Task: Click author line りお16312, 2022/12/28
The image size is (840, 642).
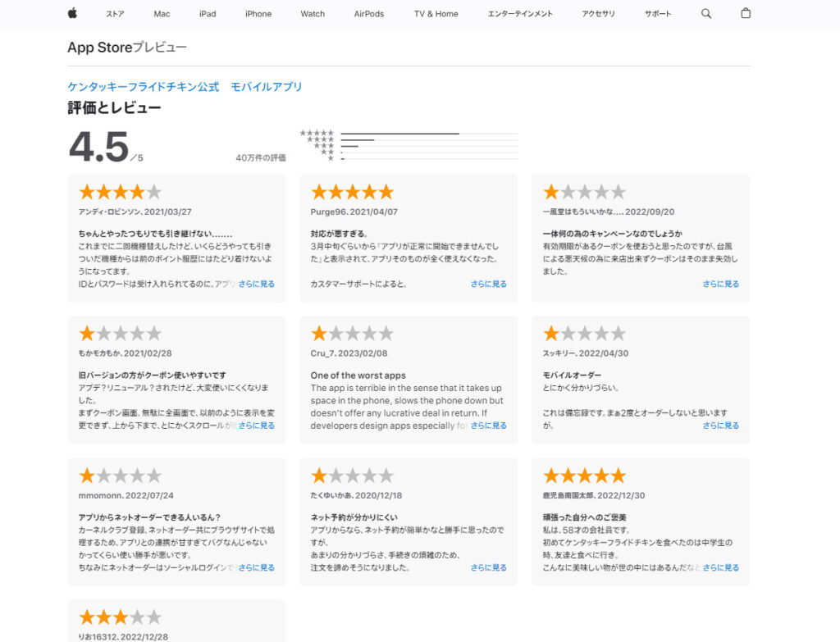Action: pyautogui.click(x=123, y=636)
